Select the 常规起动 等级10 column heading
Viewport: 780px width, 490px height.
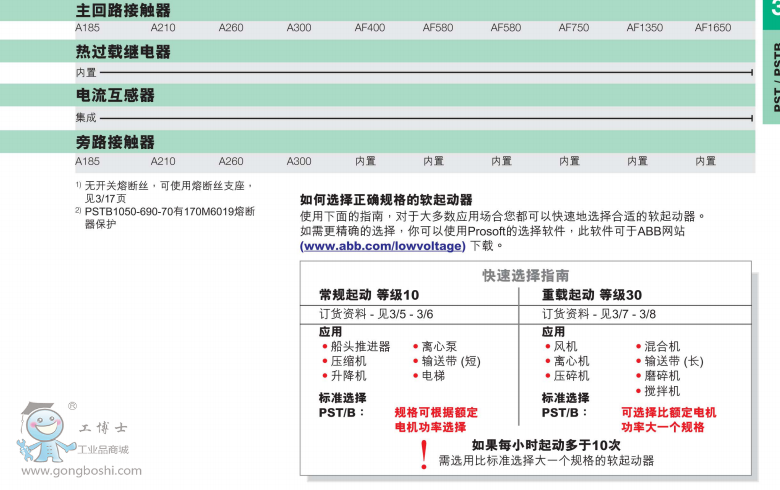point(369,294)
